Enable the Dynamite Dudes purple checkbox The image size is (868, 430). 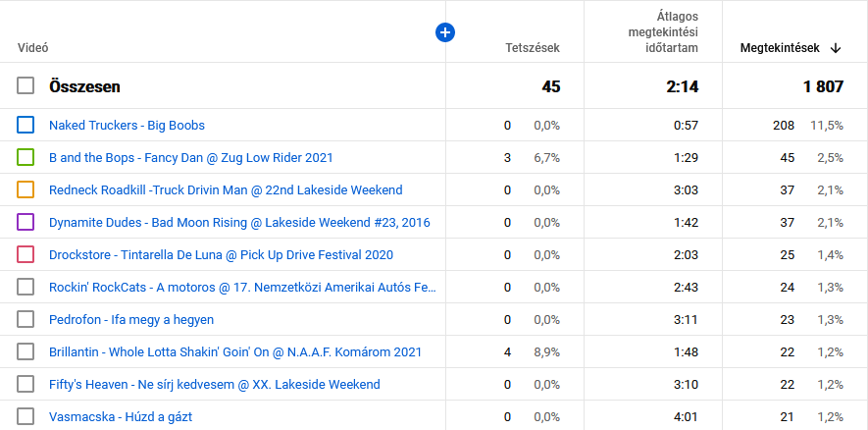pos(26,223)
